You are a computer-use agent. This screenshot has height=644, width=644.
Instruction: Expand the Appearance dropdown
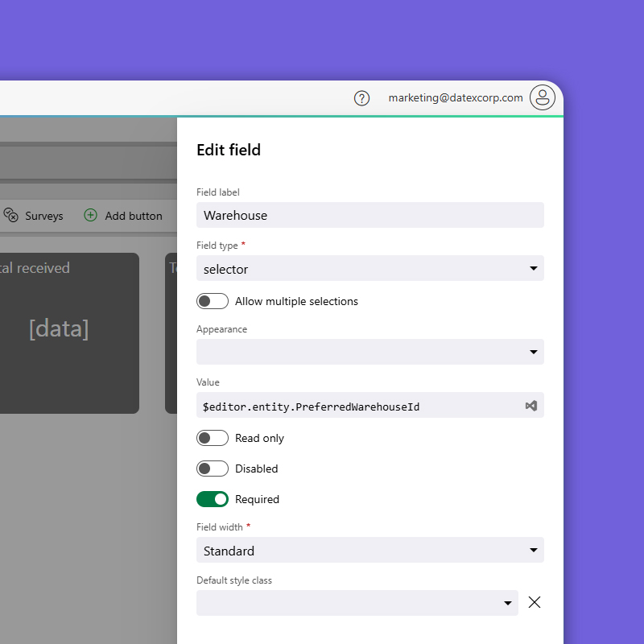pos(370,352)
